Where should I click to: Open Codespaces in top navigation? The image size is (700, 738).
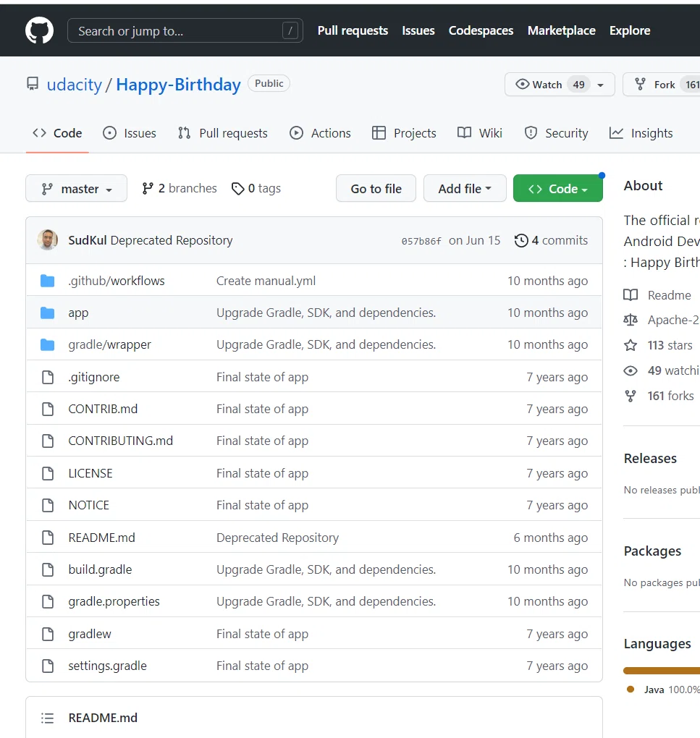(x=481, y=30)
